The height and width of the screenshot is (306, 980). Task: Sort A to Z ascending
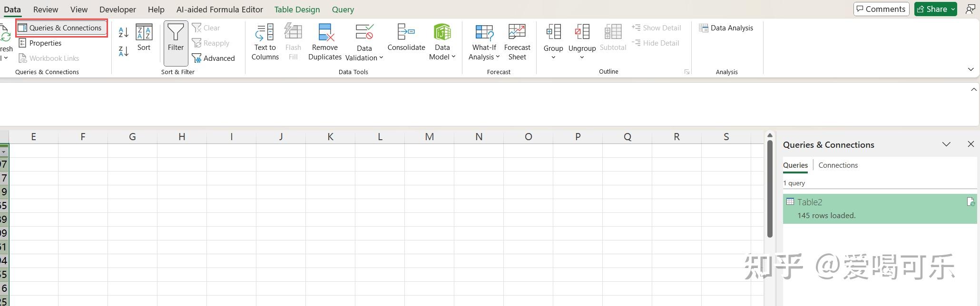[123, 32]
